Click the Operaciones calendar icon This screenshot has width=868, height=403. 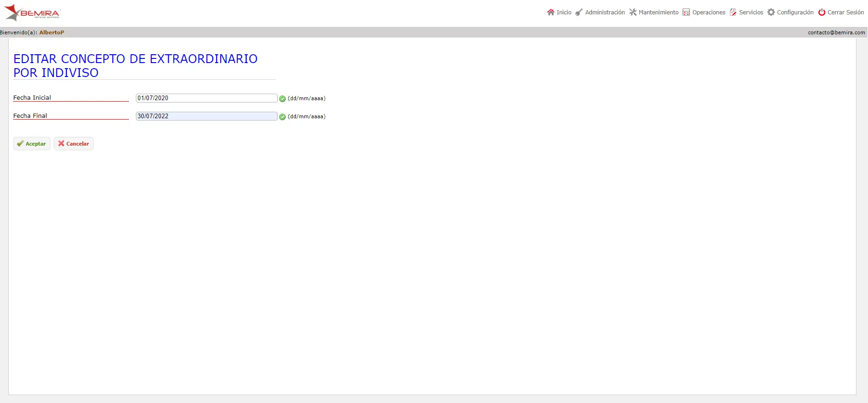coord(686,13)
